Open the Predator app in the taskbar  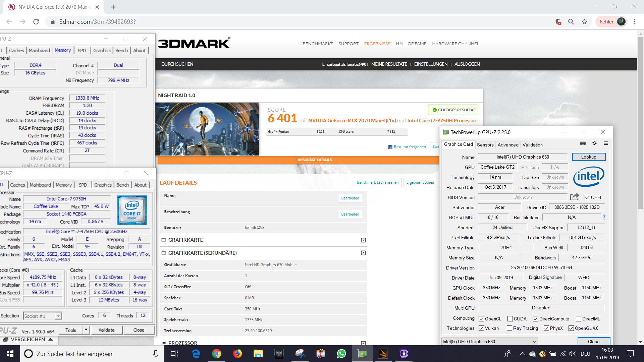point(279,354)
